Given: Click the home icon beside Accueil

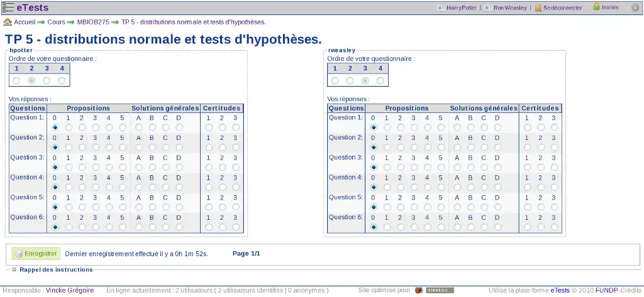Looking at the screenshot, I should [x=8, y=22].
